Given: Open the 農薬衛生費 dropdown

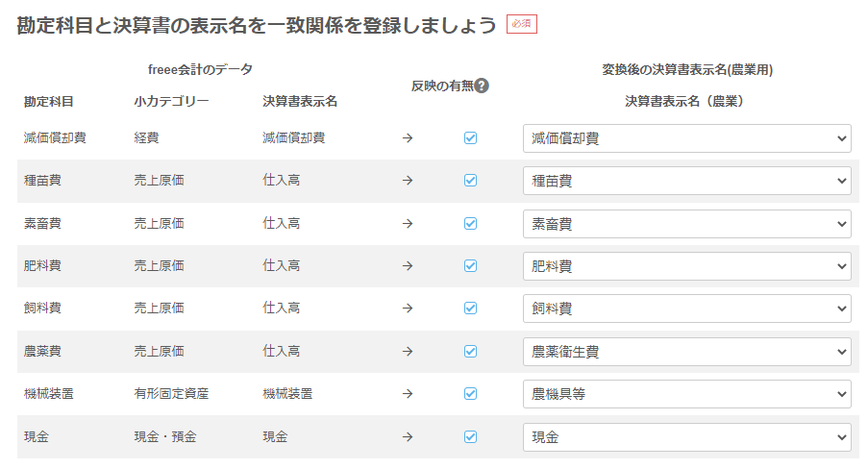Looking at the screenshot, I should (687, 352).
